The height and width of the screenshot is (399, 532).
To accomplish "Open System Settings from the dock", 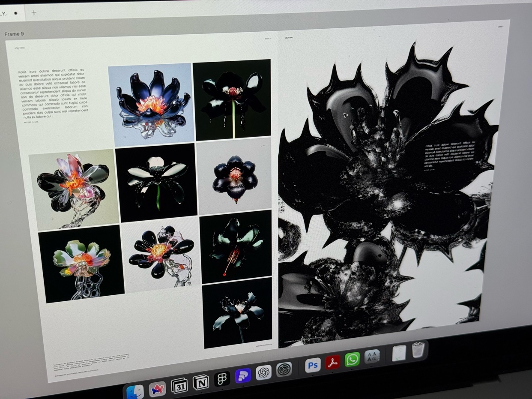I will pyautogui.click(x=284, y=369).
